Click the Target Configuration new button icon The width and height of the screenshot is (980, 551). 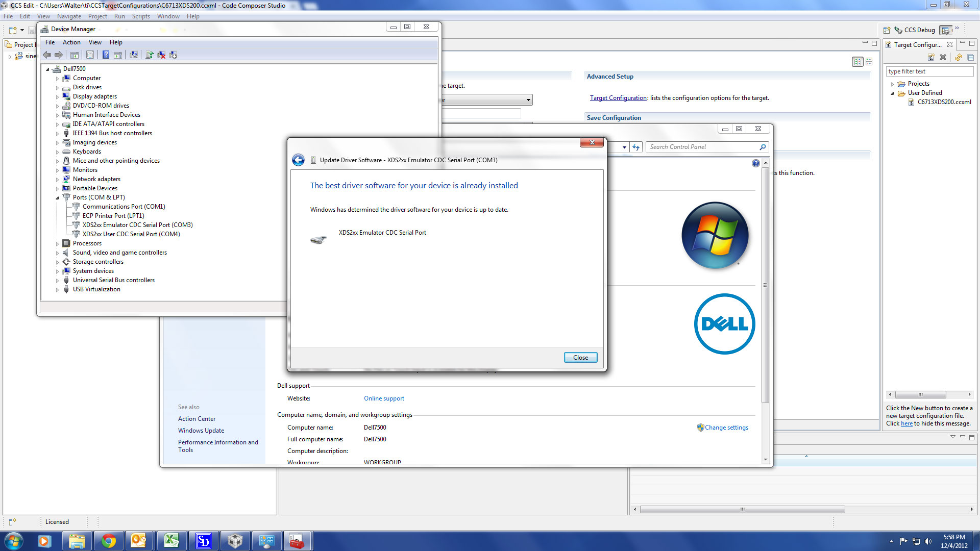click(x=931, y=58)
